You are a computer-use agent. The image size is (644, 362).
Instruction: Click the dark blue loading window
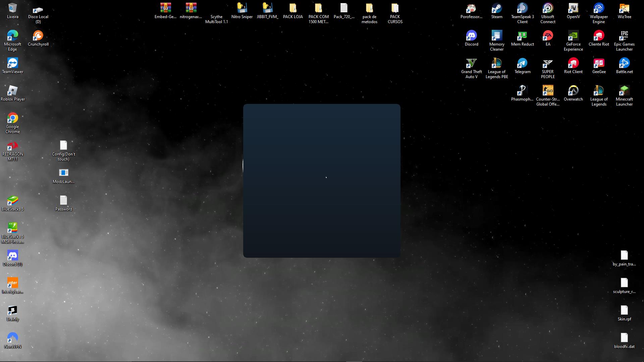(x=322, y=181)
